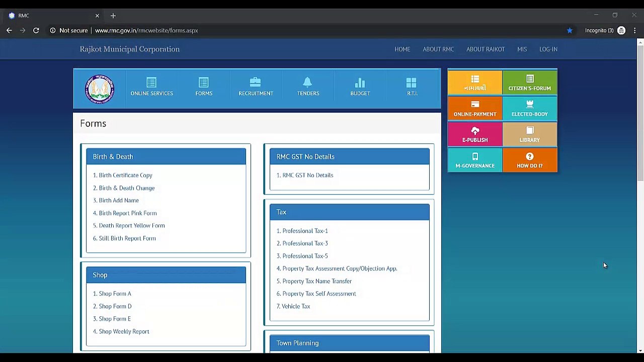644x362 pixels.
Task: Bookmark star icon in address bar
Action: 570,31
